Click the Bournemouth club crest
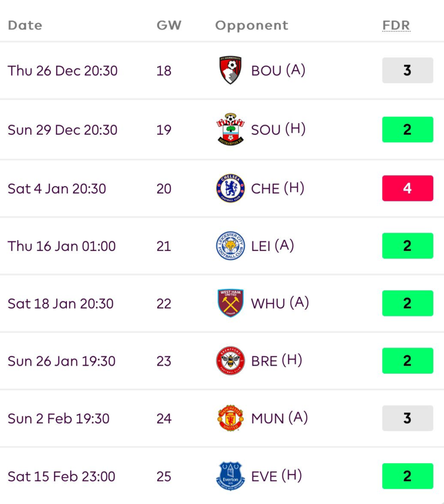444x504 pixels. pyautogui.click(x=230, y=70)
